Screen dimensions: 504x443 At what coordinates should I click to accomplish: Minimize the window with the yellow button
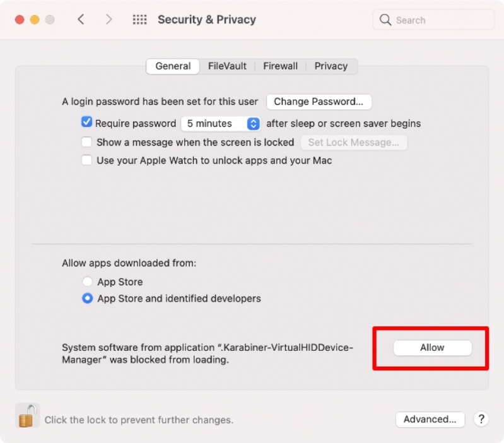click(x=35, y=20)
